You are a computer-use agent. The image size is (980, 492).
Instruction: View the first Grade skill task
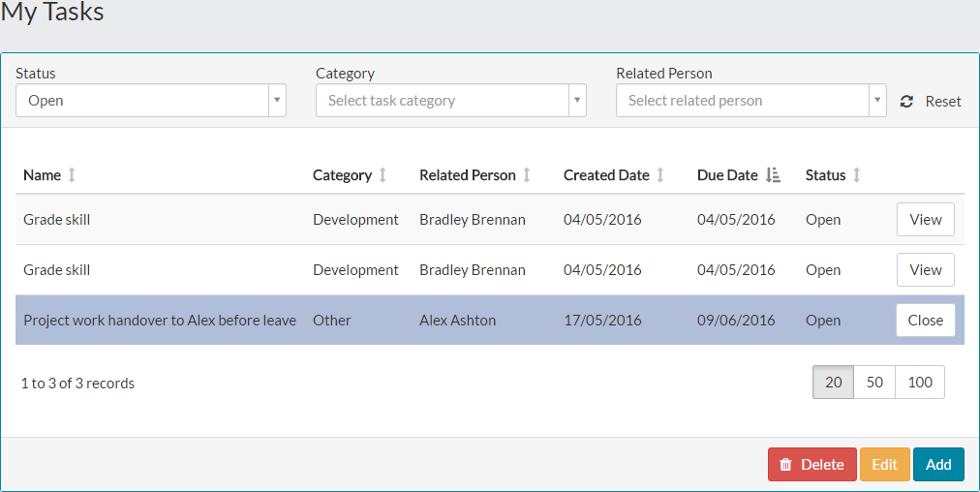[x=925, y=220]
